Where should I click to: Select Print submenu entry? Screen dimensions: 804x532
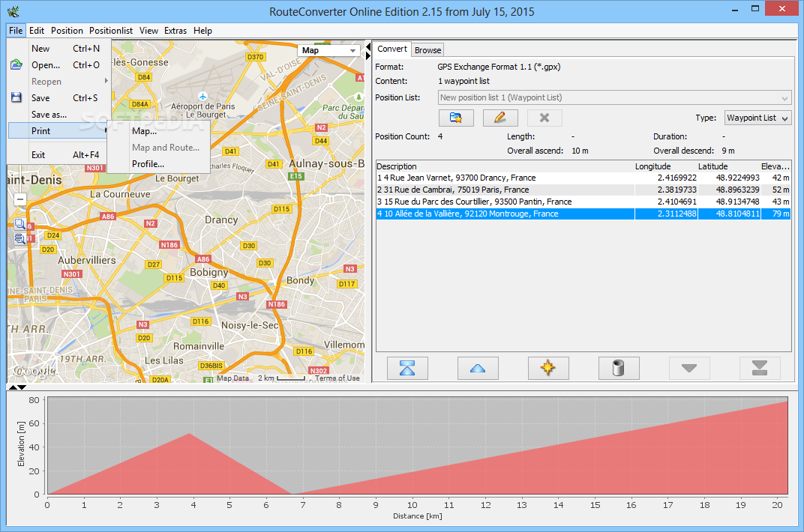[59, 131]
